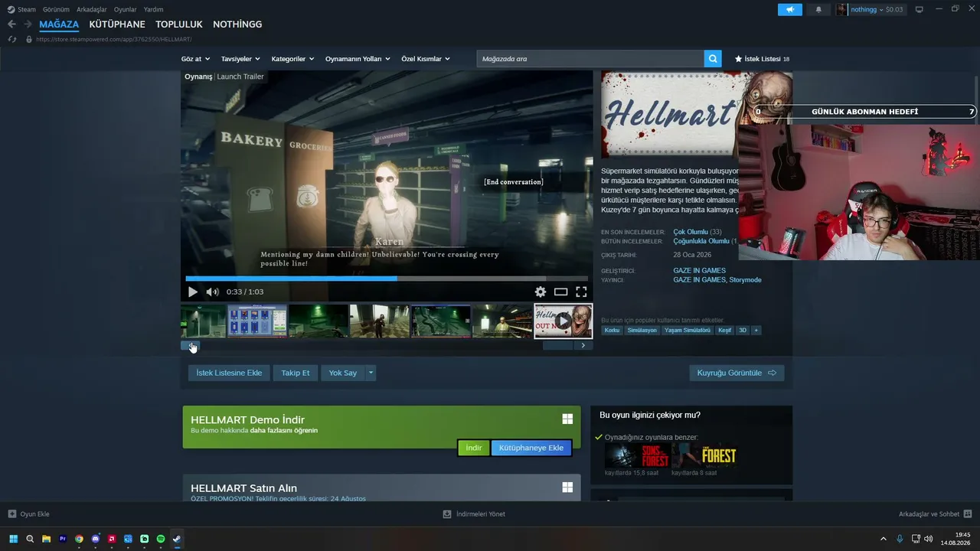Mute the trailer volume speaker icon
Image resolution: width=980 pixels, height=551 pixels.
click(x=212, y=292)
